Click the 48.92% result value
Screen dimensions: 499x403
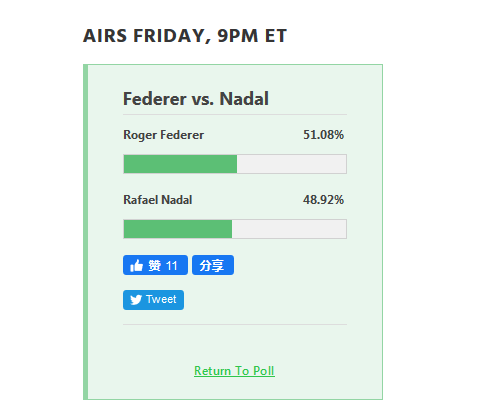coord(323,200)
